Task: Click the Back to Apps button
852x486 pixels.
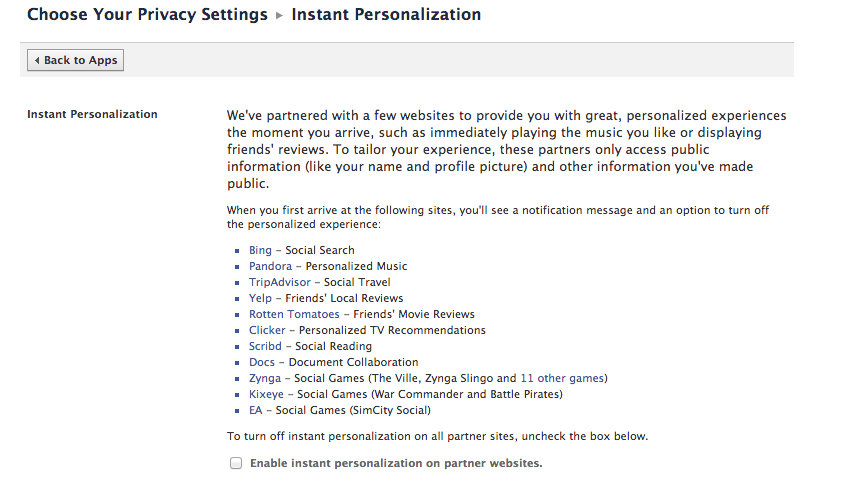Action: tap(75, 60)
